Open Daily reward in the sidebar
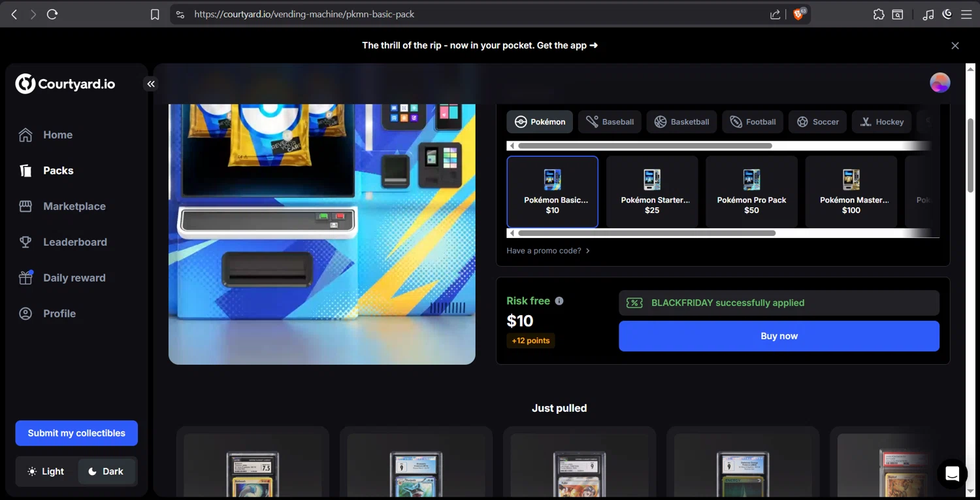Screen dimensions: 980x500 coord(74,278)
